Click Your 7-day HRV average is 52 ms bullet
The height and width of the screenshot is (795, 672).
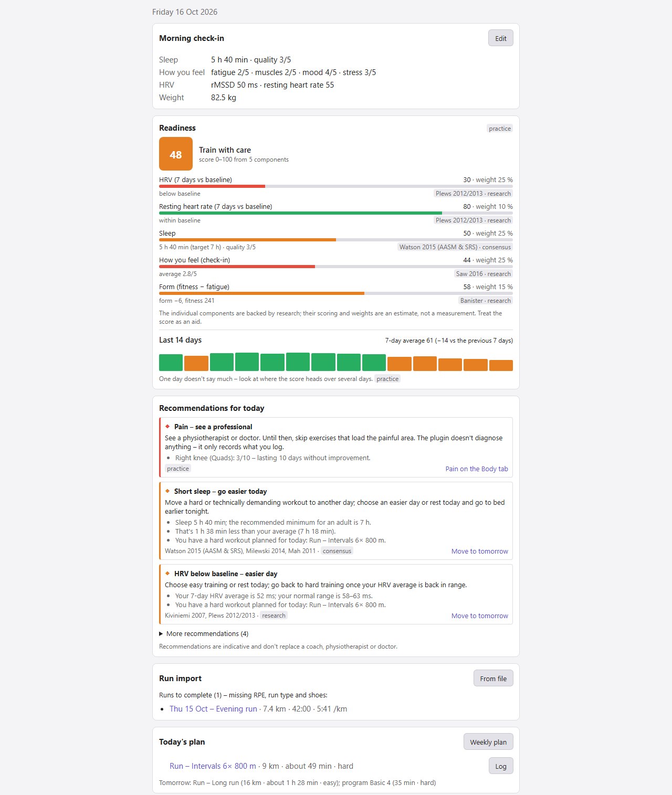click(274, 596)
